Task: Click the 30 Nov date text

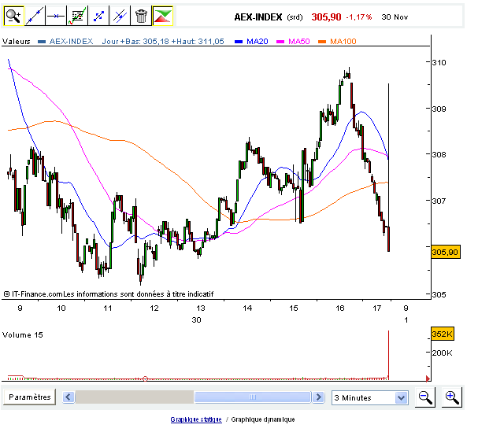Action: [395, 17]
